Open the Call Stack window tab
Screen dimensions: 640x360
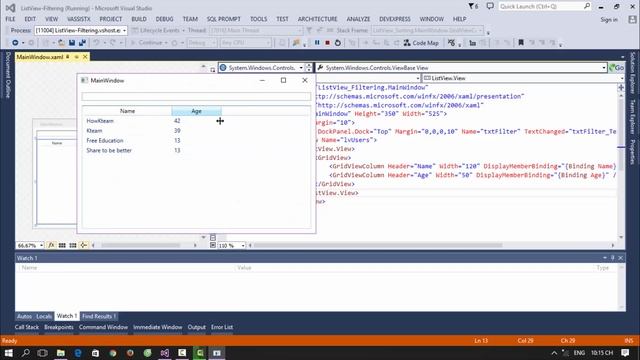point(27,327)
